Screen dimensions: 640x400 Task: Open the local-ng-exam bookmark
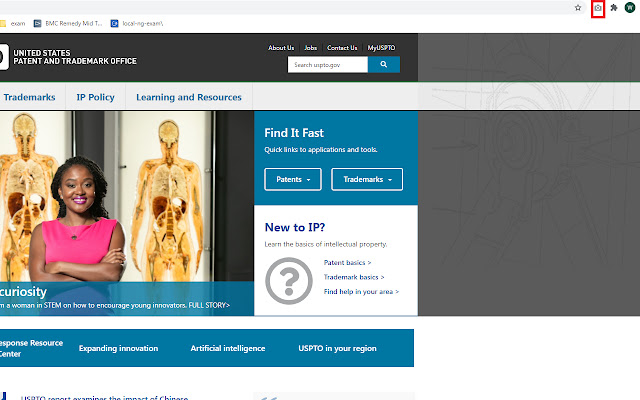click(x=137, y=24)
